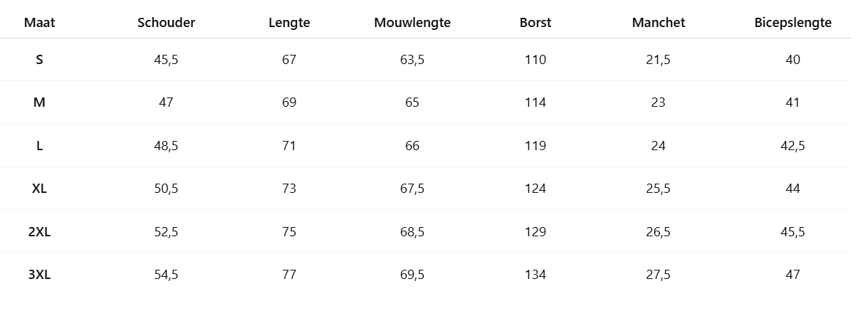Click the size L row label
This screenshot has width=868, height=316.
39,146
